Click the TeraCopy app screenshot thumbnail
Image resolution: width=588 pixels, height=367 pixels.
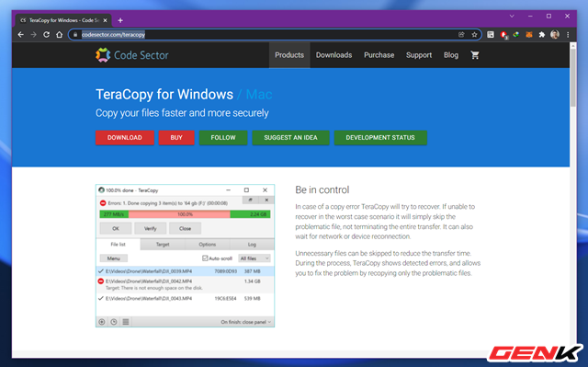click(x=185, y=256)
